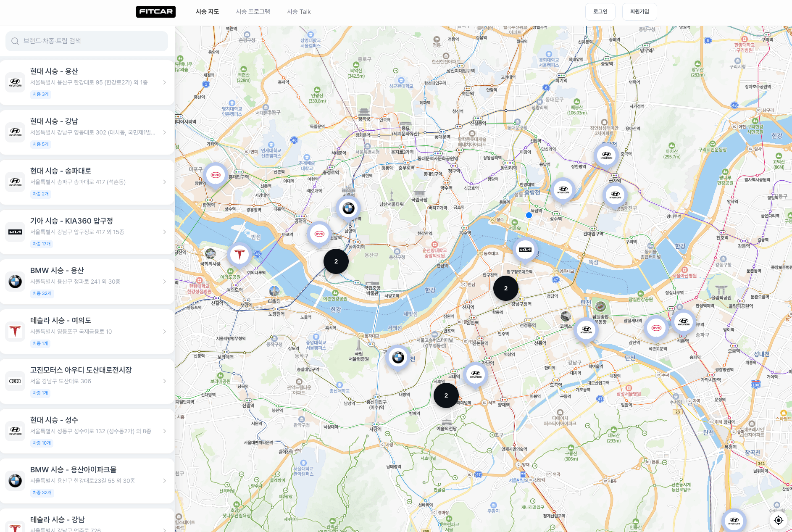Open chevron on 테슬라 시승 - 여의도 card
792x532 pixels.
coord(165,332)
